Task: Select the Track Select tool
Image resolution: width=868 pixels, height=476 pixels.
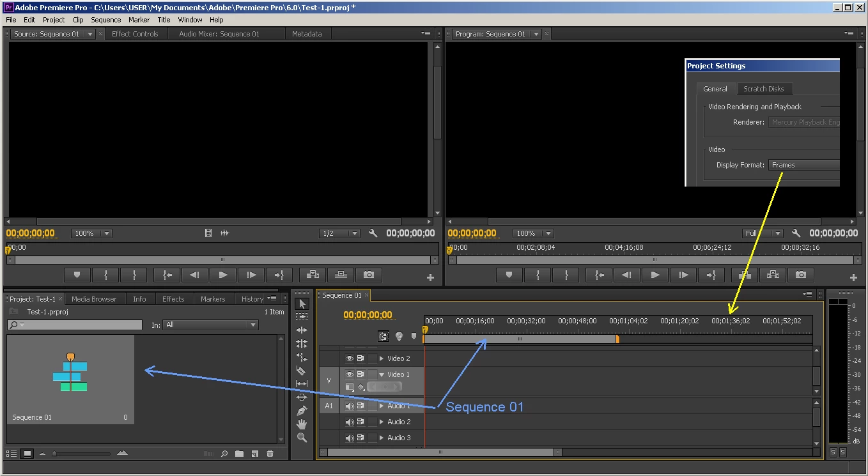Action: coord(302,317)
